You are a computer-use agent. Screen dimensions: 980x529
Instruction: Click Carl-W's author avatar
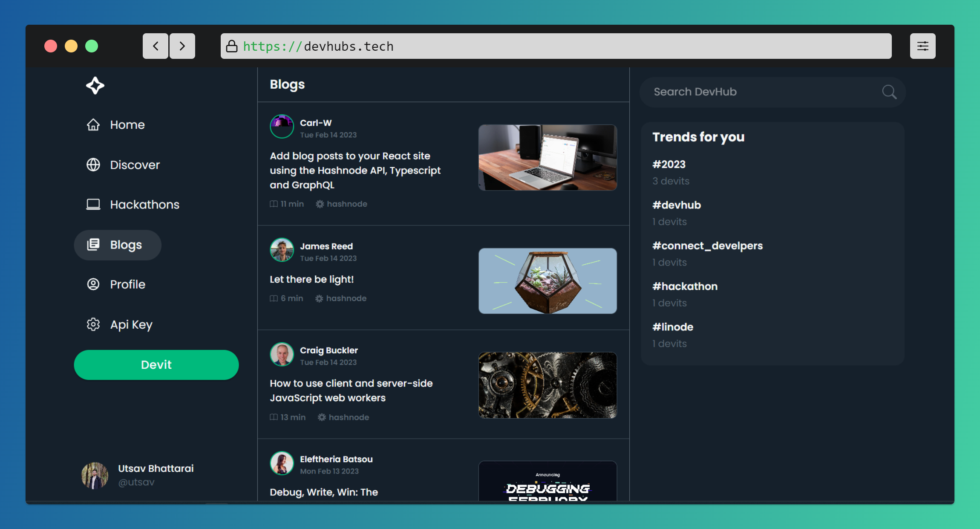[x=282, y=126]
